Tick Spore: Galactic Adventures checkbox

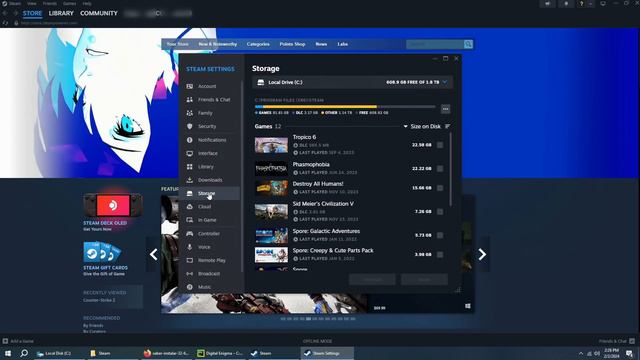click(x=440, y=236)
